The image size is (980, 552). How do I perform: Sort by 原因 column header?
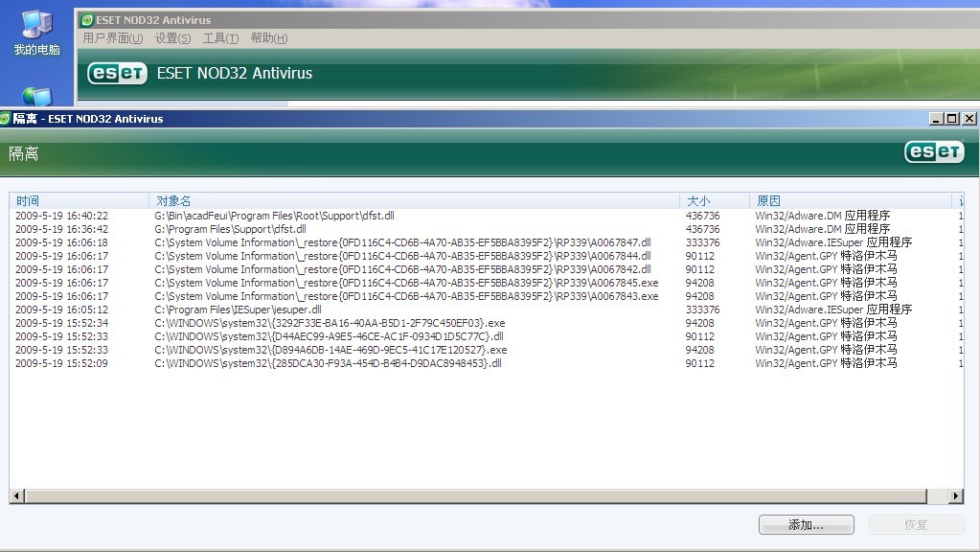851,200
